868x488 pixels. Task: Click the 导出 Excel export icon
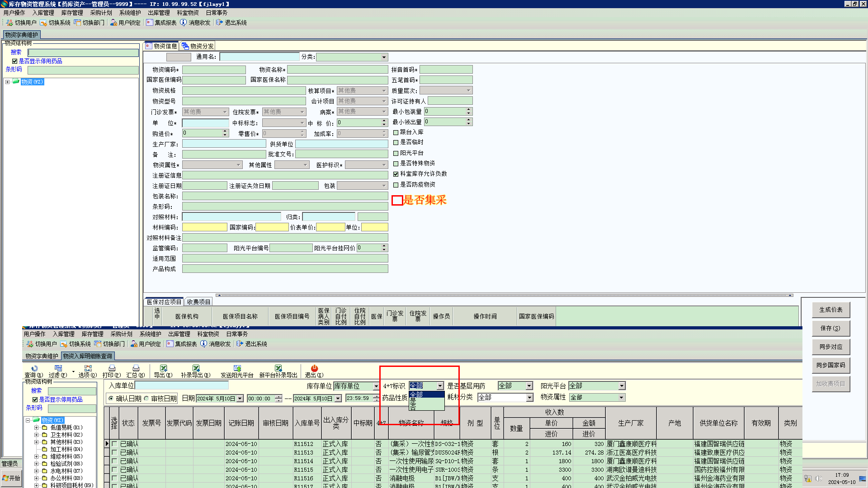tap(163, 369)
